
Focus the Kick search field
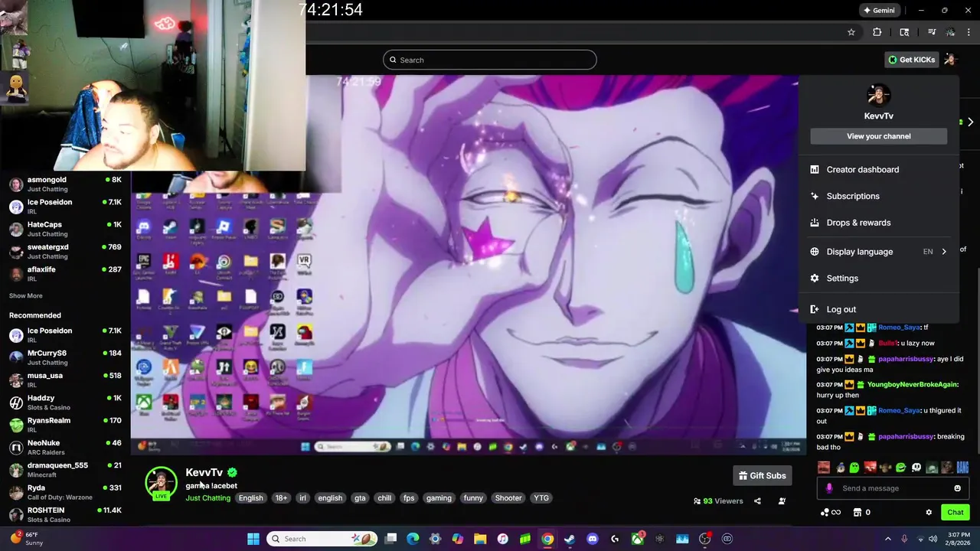490,60
